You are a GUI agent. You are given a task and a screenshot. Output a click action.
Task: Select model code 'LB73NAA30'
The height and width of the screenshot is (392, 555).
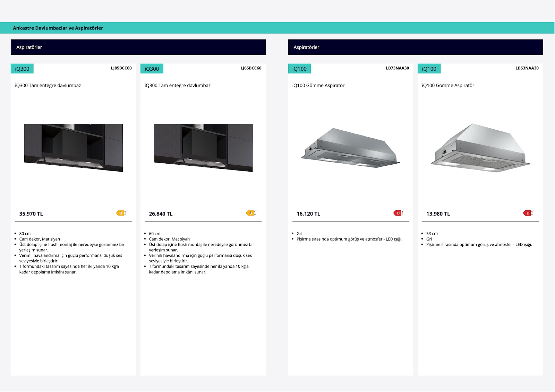click(398, 68)
